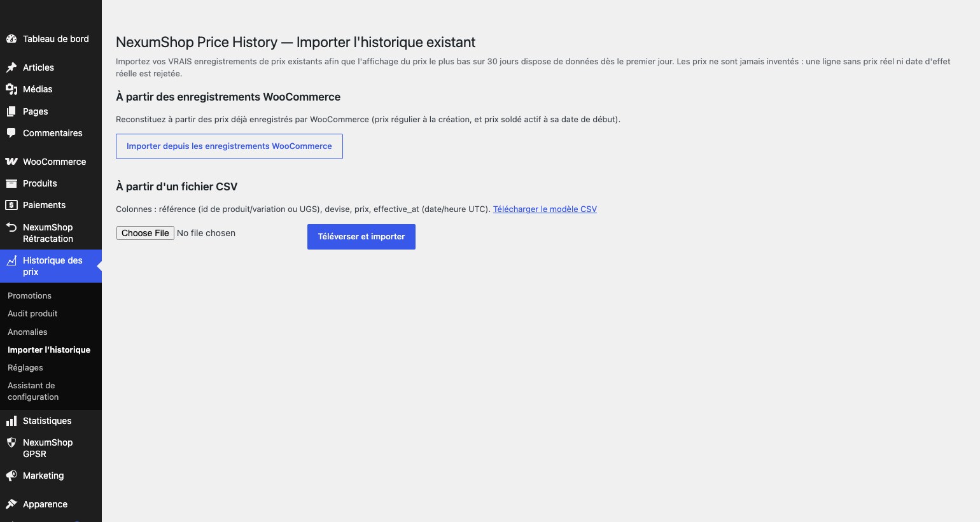Click the Produits box icon
This screenshot has width=980, height=522.
pos(11,183)
